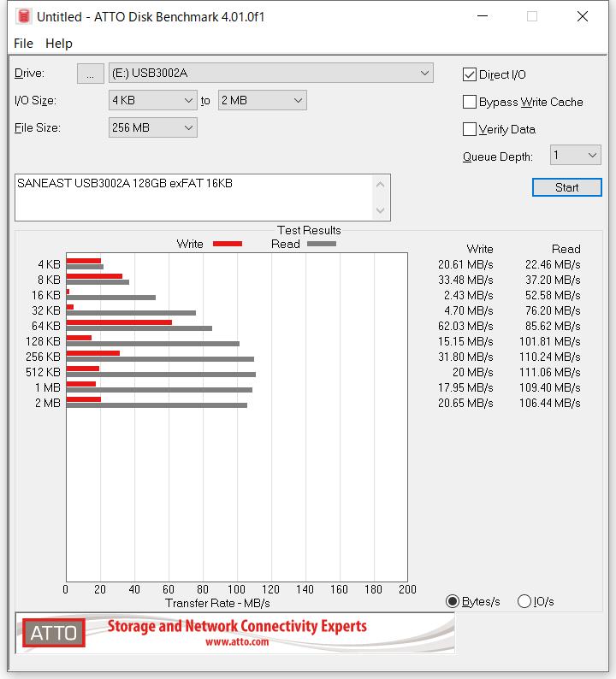The height and width of the screenshot is (679, 616).
Task: Click the ATTO logo in the banner
Action: (54, 633)
